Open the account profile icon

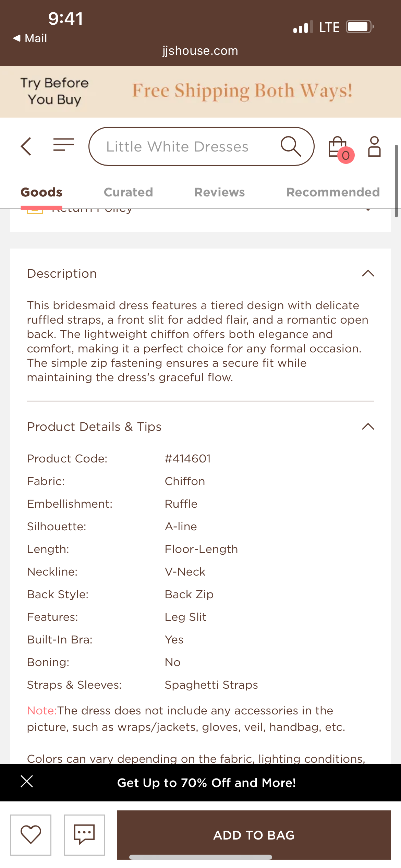click(x=374, y=146)
